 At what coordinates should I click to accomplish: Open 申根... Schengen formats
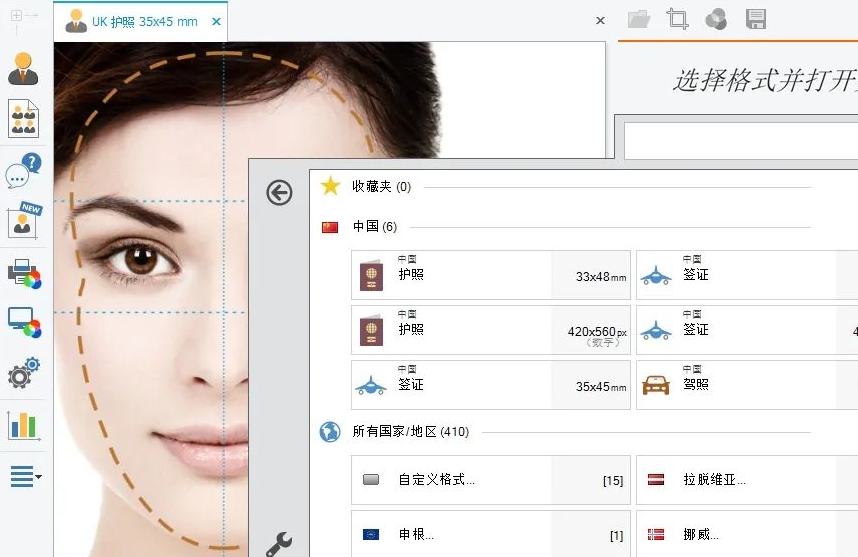click(x=491, y=534)
